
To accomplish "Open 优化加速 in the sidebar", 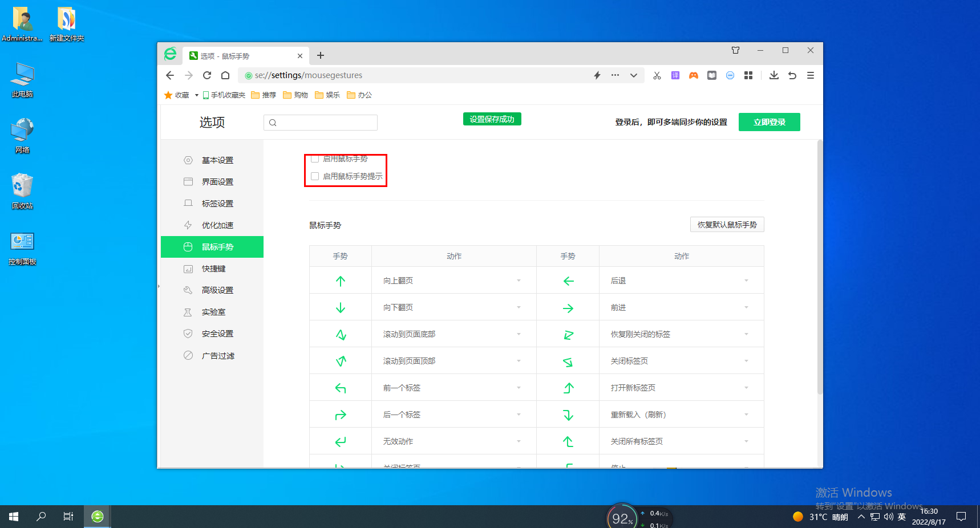I will click(x=212, y=225).
